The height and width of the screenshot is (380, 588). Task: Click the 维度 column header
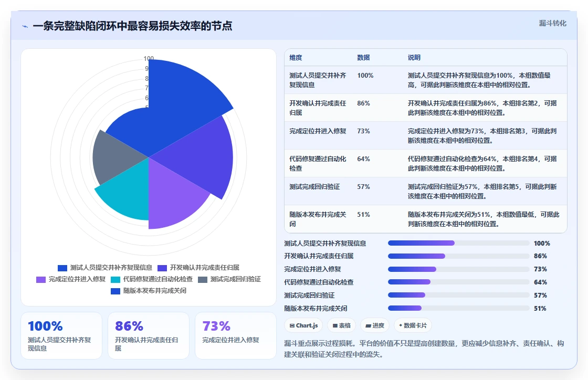(296, 58)
